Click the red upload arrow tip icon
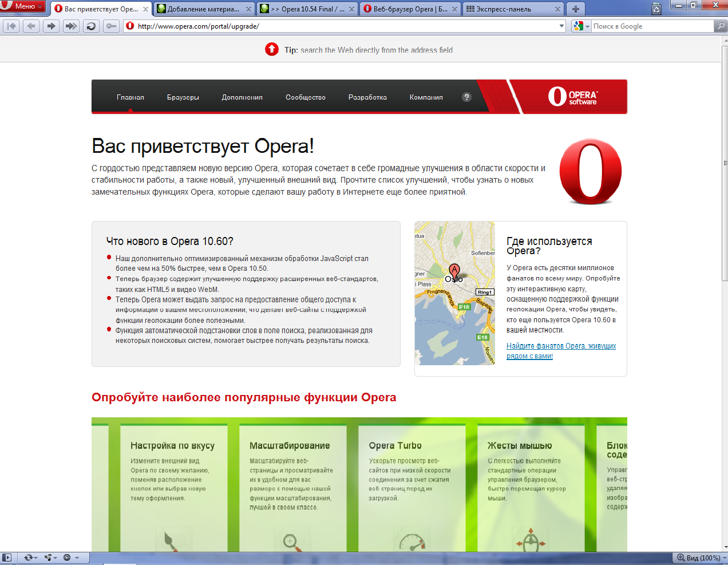 click(272, 50)
